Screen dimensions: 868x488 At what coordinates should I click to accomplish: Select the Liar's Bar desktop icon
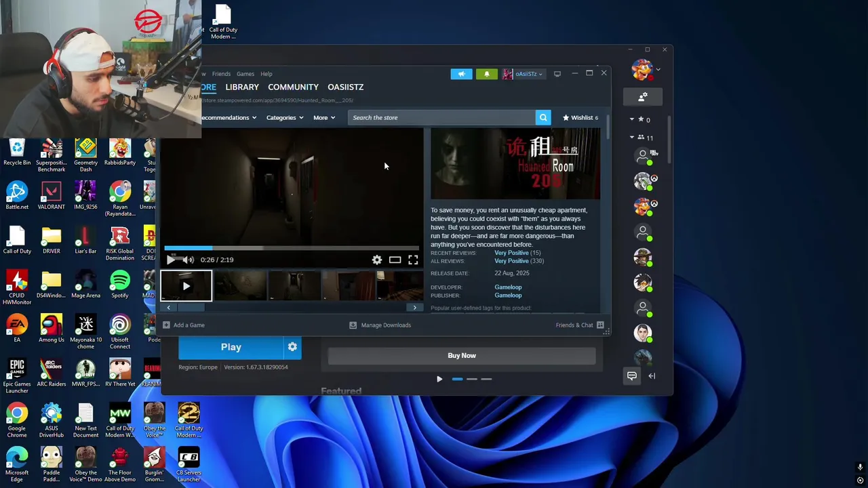click(x=85, y=241)
